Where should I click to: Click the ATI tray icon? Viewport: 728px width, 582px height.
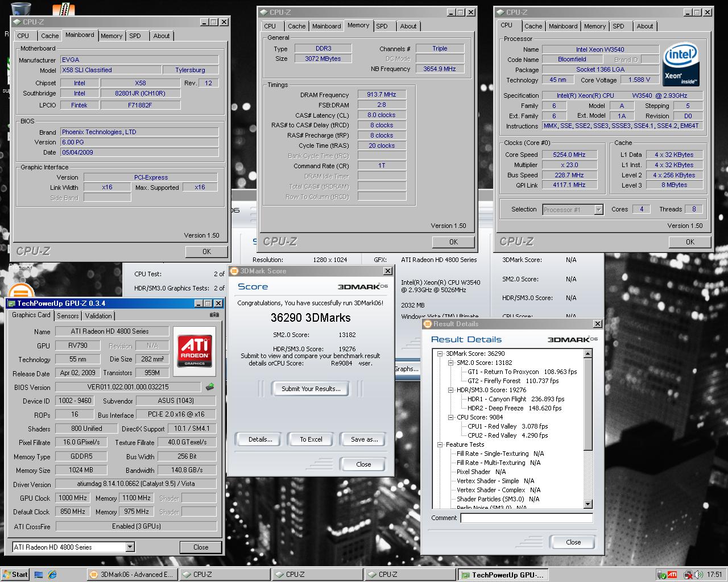click(672, 575)
